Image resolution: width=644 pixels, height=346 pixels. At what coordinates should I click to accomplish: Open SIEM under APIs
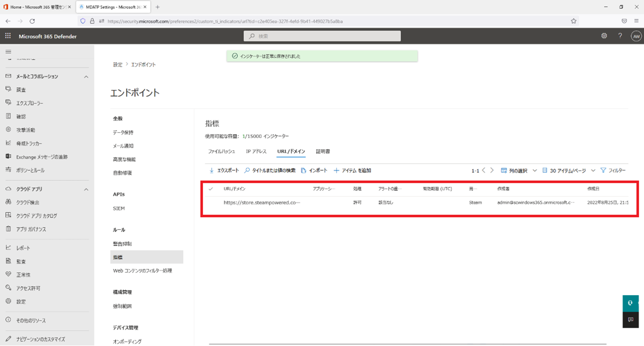(119, 209)
